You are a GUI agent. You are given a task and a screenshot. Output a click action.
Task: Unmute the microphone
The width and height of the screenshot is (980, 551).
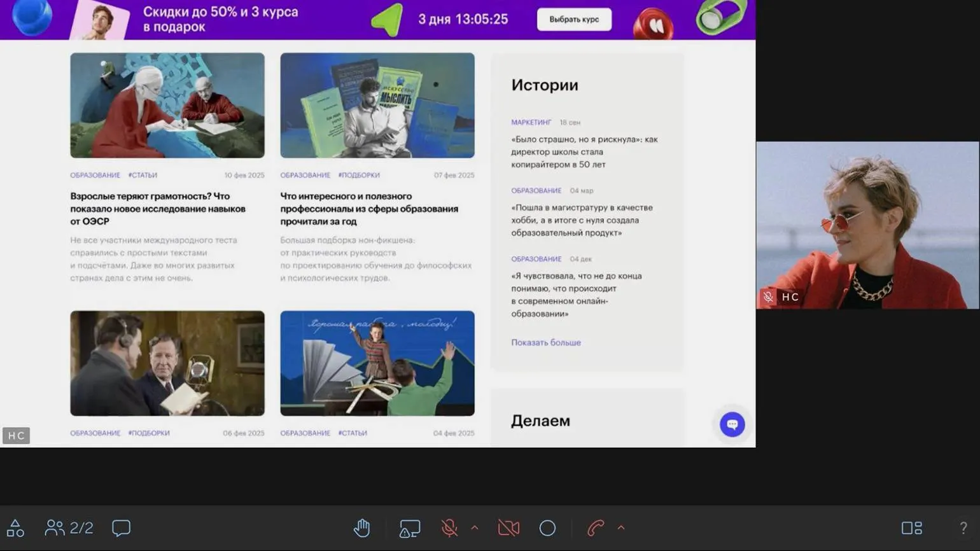click(449, 528)
